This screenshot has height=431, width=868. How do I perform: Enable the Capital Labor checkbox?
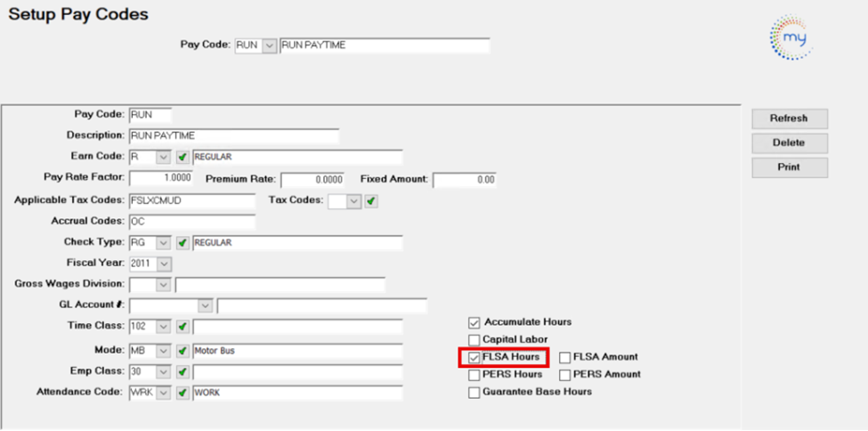coord(475,339)
